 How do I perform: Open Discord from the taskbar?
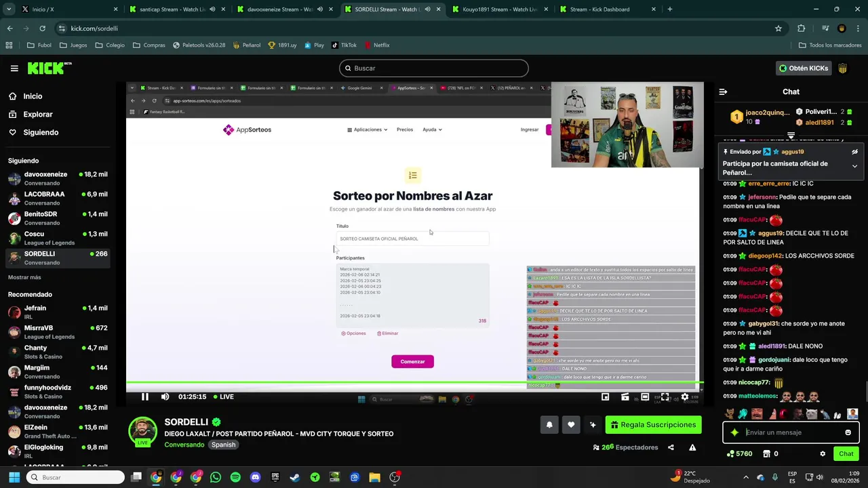click(x=255, y=477)
